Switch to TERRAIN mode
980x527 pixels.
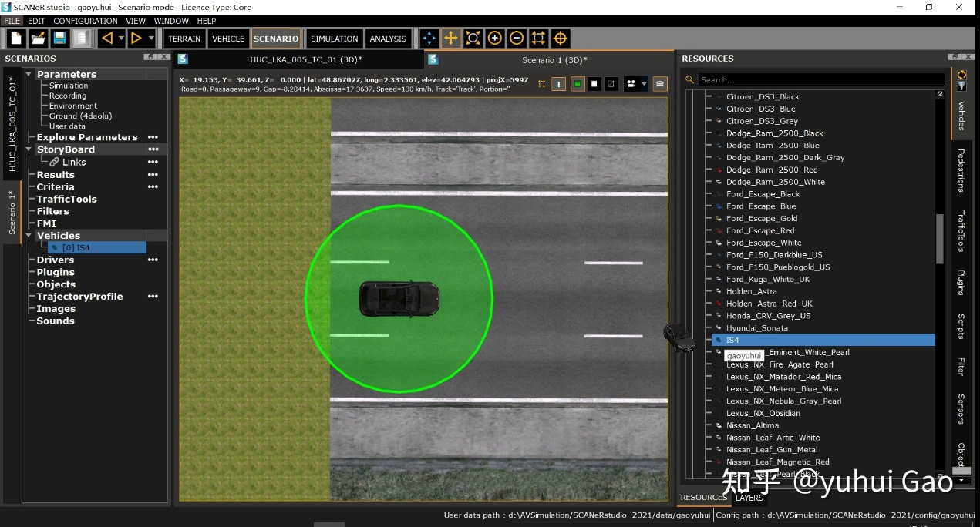click(184, 39)
